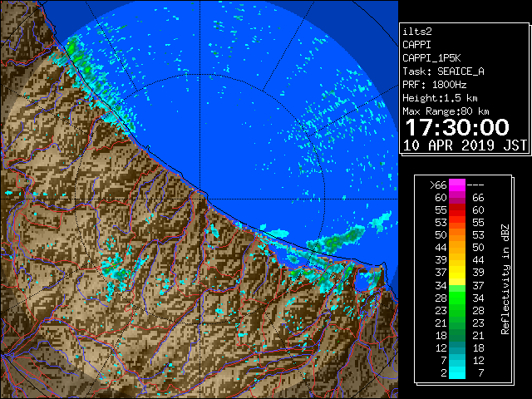Select the '---' legend upper bound label
The height and width of the screenshot is (399, 532).
click(475, 185)
